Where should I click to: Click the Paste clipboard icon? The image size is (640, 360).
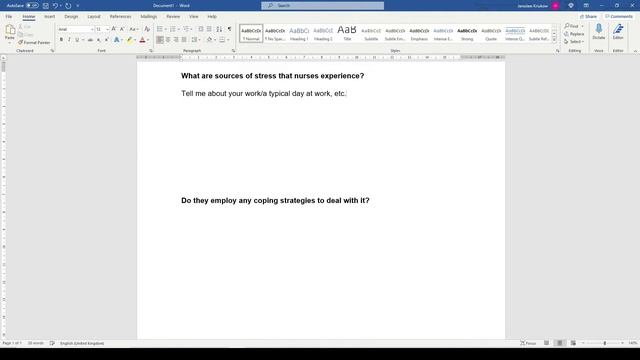click(x=10, y=29)
